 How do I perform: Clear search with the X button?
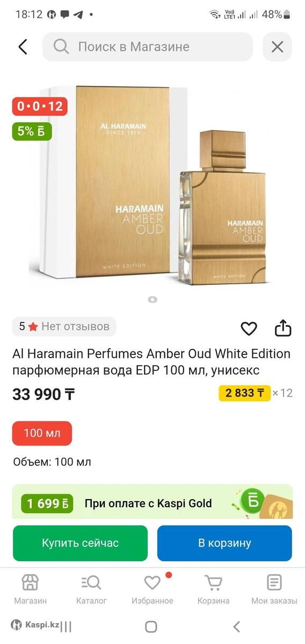pyautogui.click(x=277, y=47)
